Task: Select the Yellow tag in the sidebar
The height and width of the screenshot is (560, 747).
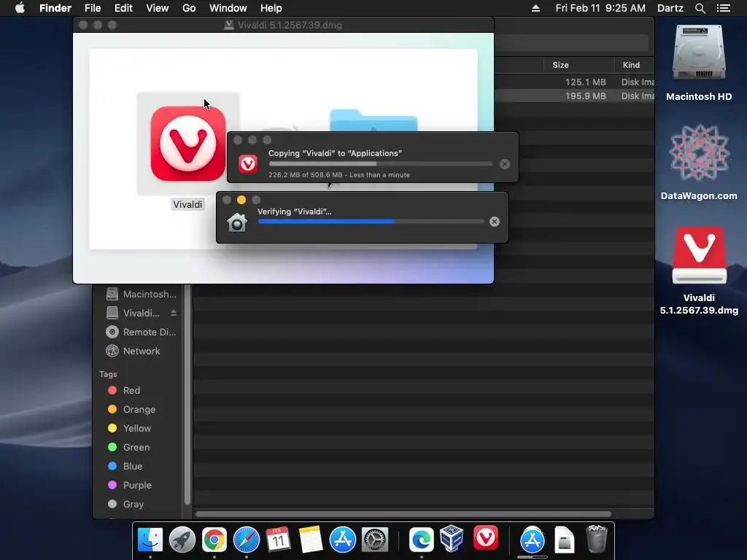Action: (x=130, y=428)
